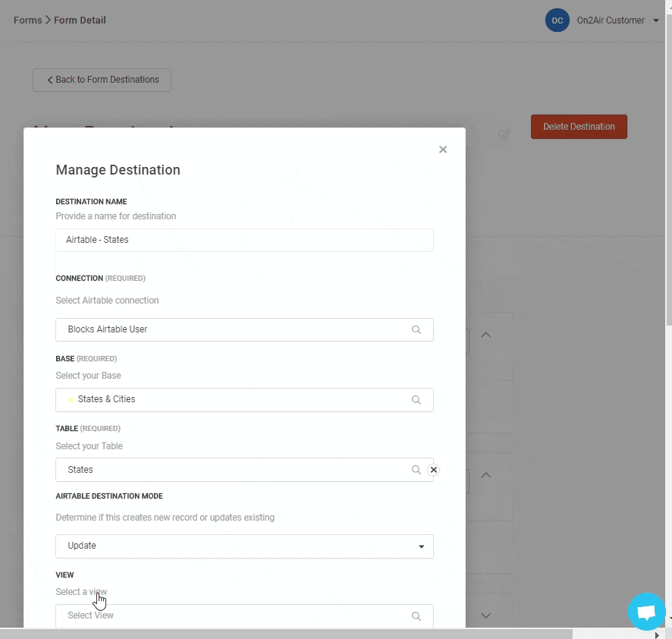Open the live chat bubble
Viewport: 672px width, 639px height.
click(x=646, y=612)
